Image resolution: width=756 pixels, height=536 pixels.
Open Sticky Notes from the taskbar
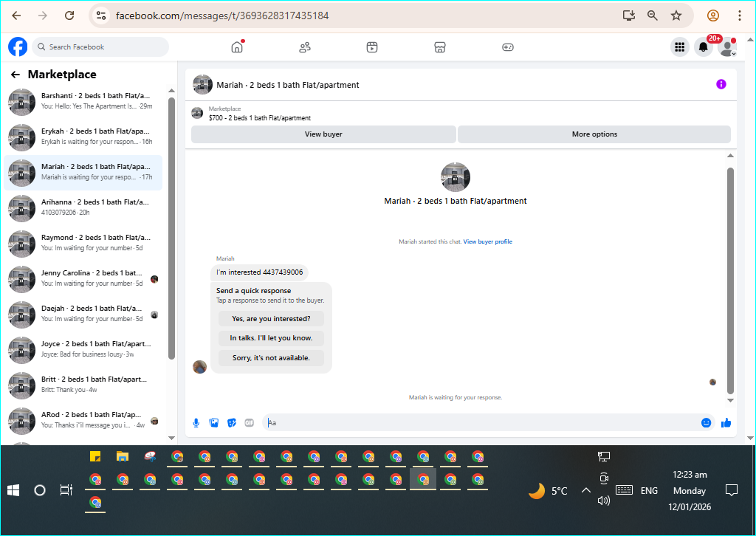[95, 456]
